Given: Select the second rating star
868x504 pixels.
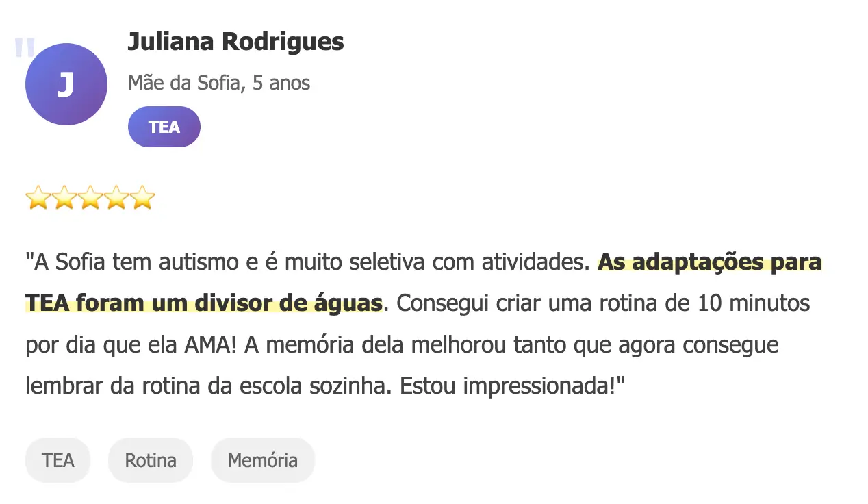Looking at the screenshot, I should 64,198.
